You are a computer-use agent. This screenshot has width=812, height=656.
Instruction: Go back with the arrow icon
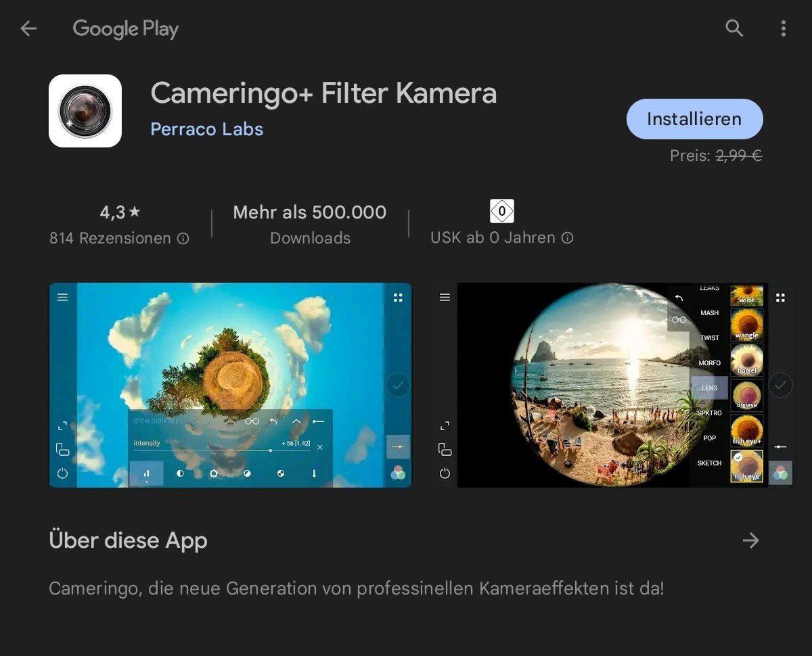click(28, 28)
